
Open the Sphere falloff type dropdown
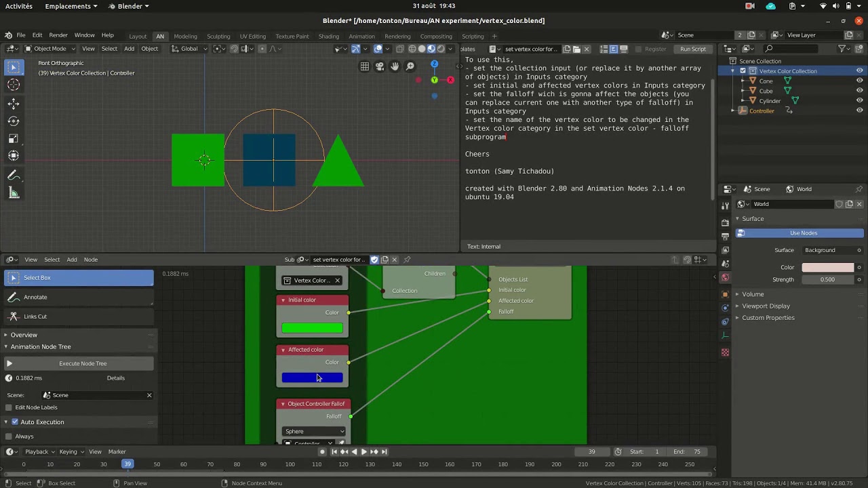point(314,431)
